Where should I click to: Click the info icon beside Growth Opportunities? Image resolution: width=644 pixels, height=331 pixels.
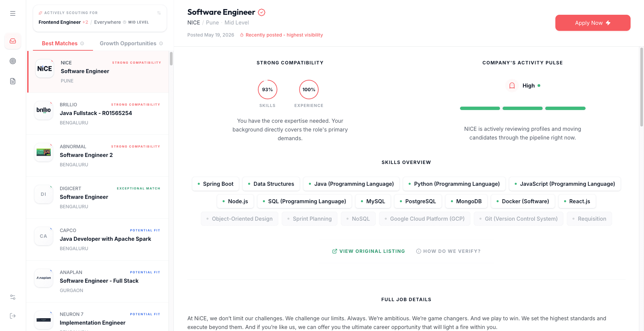(161, 44)
